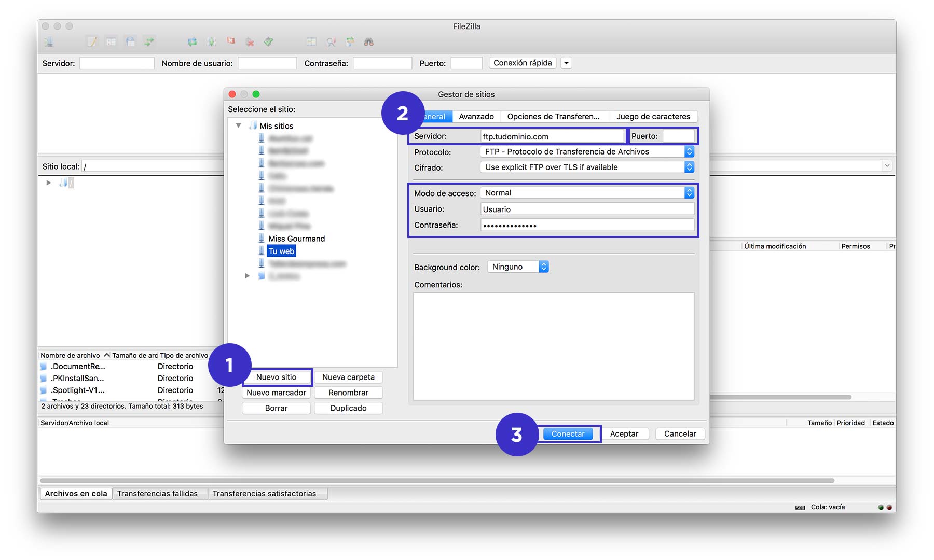
Task: Click the Nueva carpeta button
Action: pyautogui.click(x=349, y=377)
